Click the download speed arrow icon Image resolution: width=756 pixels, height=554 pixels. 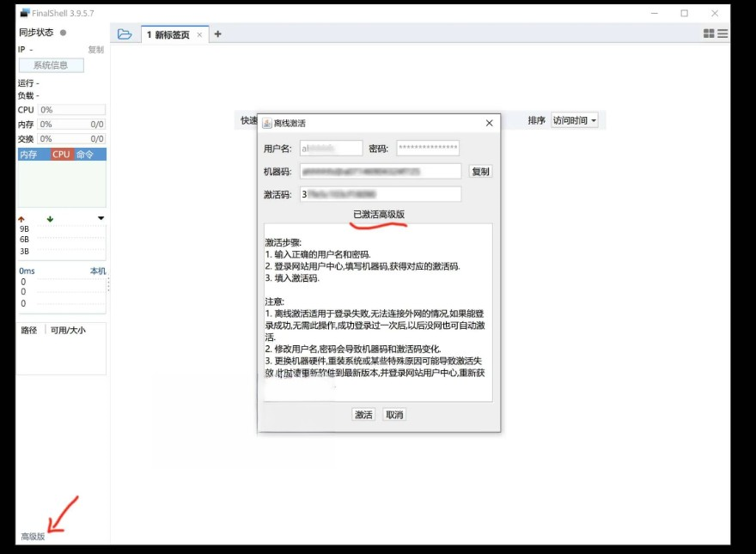coord(50,219)
